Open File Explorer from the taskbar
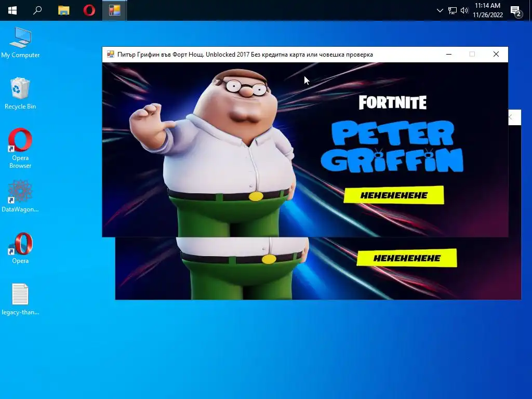 (63, 10)
